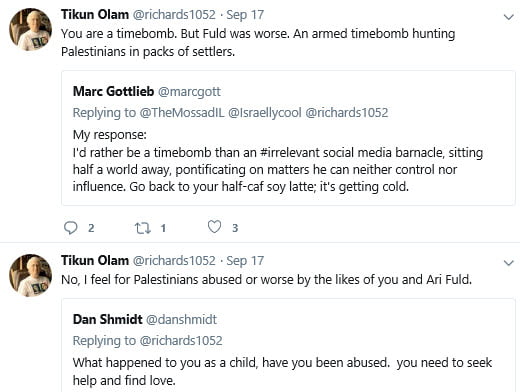The image size is (520, 392).
Task: Click @richards1052 handle in the first tweet
Action: pos(174,15)
